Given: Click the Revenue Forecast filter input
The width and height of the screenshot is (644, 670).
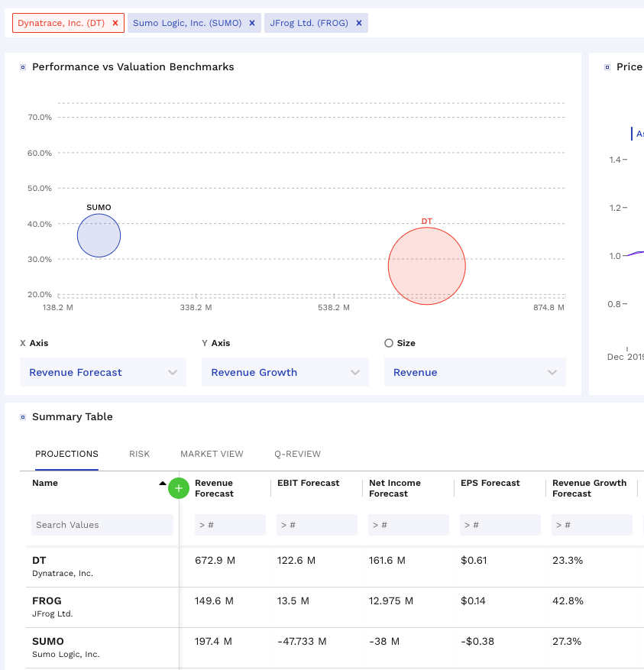Looking at the screenshot, I should 230,525.
